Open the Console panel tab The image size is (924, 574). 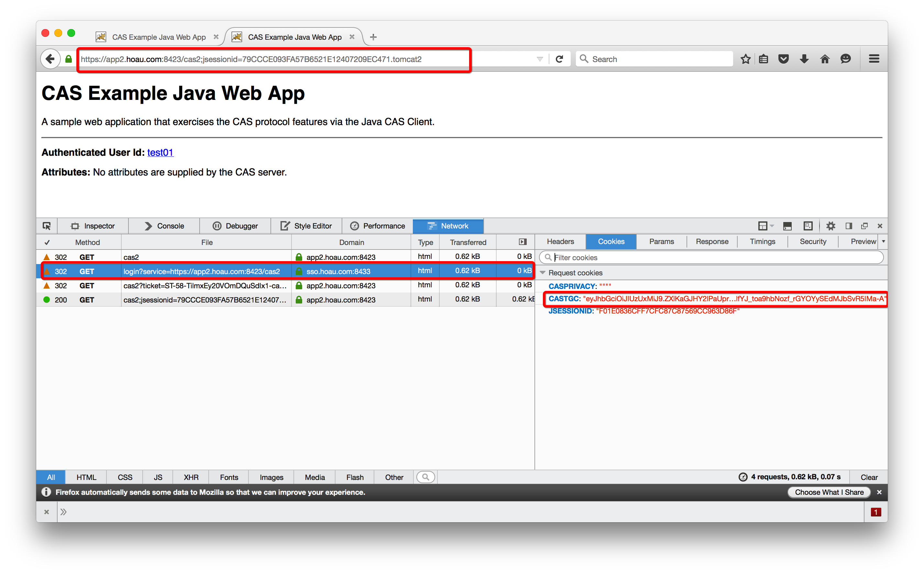point(164,226)
